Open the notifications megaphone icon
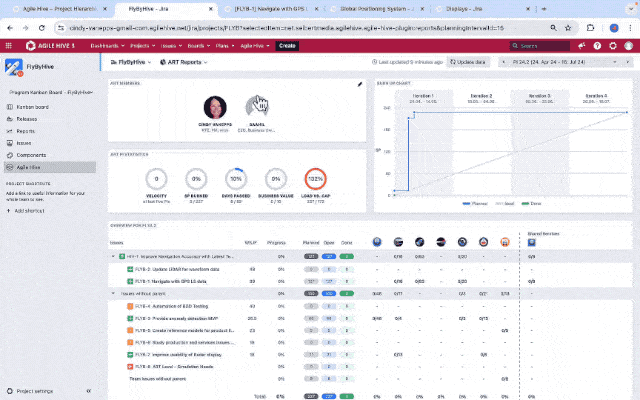Viewport: 640px width, 400px height. [582, 46]
